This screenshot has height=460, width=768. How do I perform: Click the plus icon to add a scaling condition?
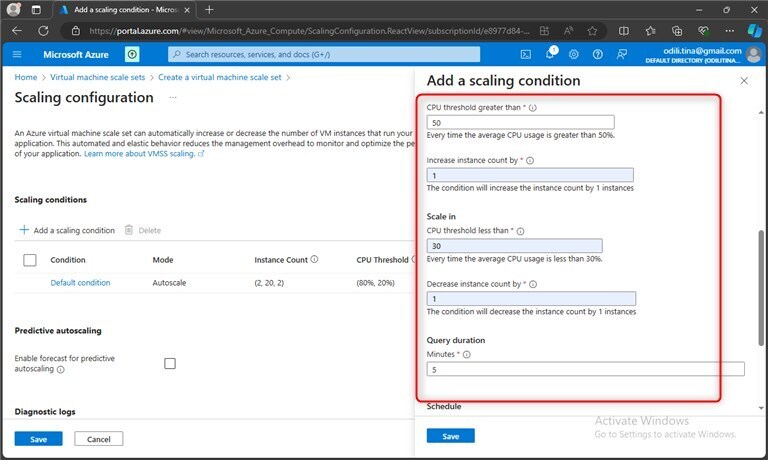click(24, 230)
